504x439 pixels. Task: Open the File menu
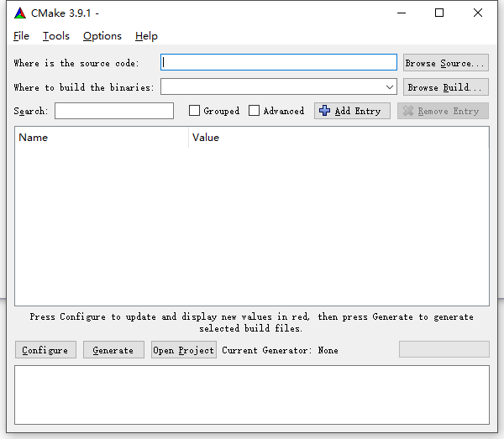[x=21, y=36]
